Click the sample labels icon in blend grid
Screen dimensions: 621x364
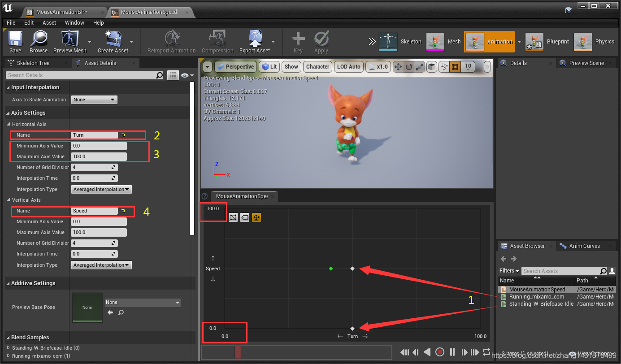[x=245, y=217]
